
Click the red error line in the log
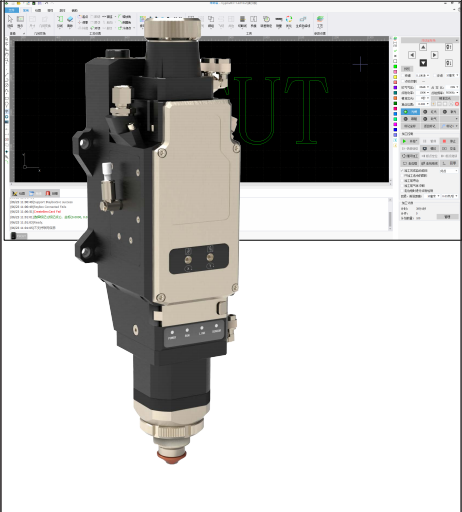(47, 212)
